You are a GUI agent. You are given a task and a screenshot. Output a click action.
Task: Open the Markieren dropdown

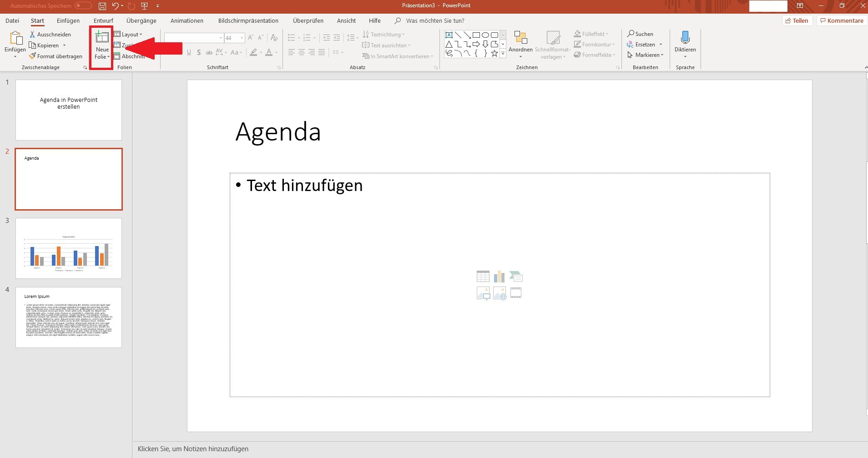pyautogui.click(x=645, y=55)
